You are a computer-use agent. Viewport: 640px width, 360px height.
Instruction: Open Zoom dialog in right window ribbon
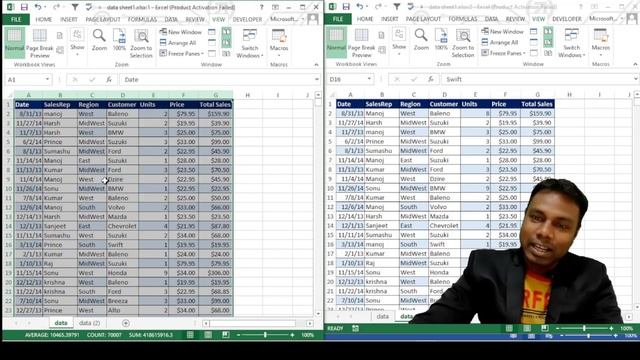click(x=421, y=40)
